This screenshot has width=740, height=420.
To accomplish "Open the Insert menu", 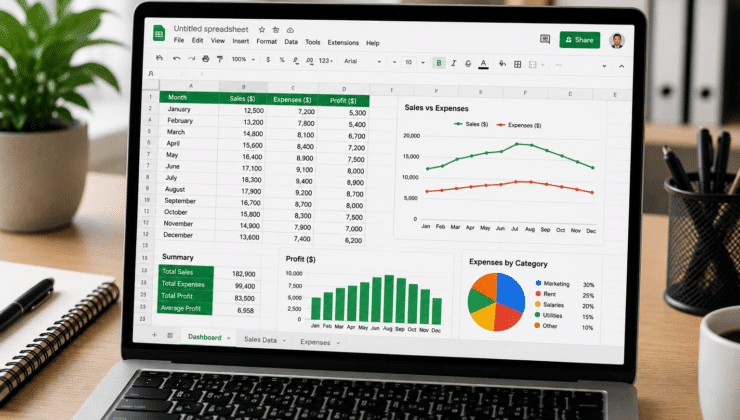I will coord(241,42).
